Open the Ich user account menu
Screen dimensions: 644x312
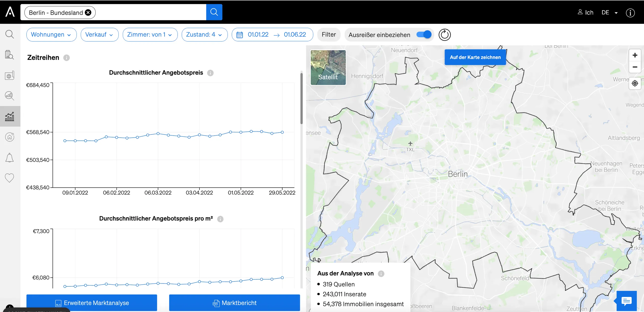(x=585, y=12)
